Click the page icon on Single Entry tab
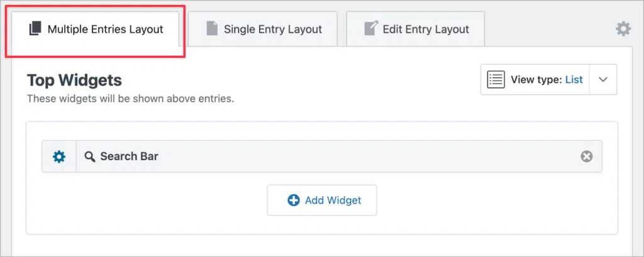The height and width of the screenshot is (257, 644). [x=211, y=29]
